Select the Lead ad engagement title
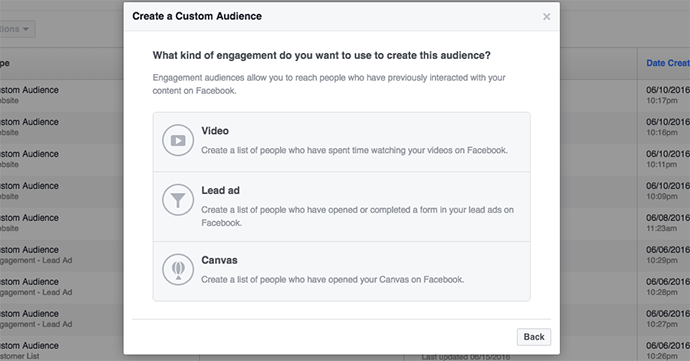The width and height of the screenshot is (690, 361). click(x=220, y=190)
